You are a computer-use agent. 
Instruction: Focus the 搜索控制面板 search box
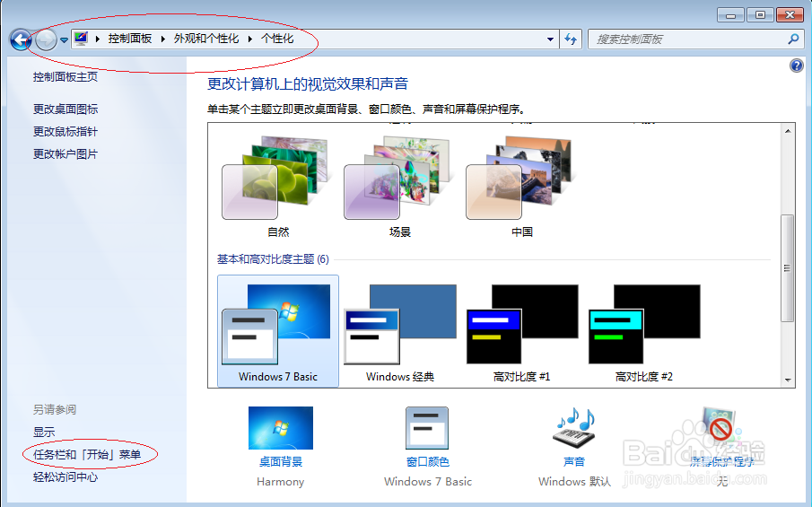coord(694,39)
